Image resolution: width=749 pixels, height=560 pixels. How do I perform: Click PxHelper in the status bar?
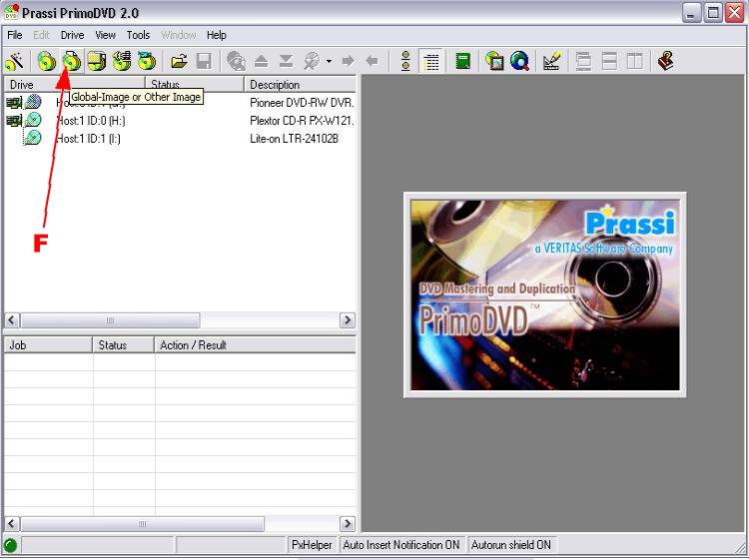pyautogui.click(x=312, y=545)
